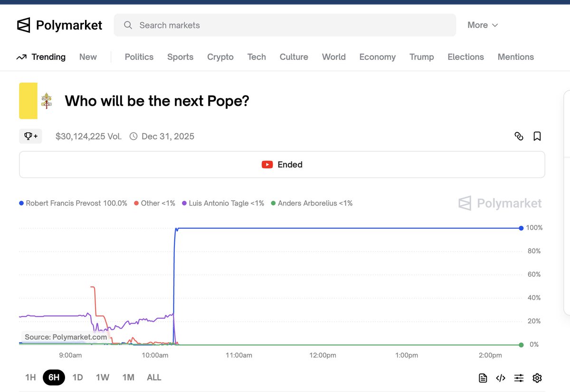This screenshot has width=570, height=392.
Task: Toggle Anders Arborelius legend series
Action: [x=312, y=203]
